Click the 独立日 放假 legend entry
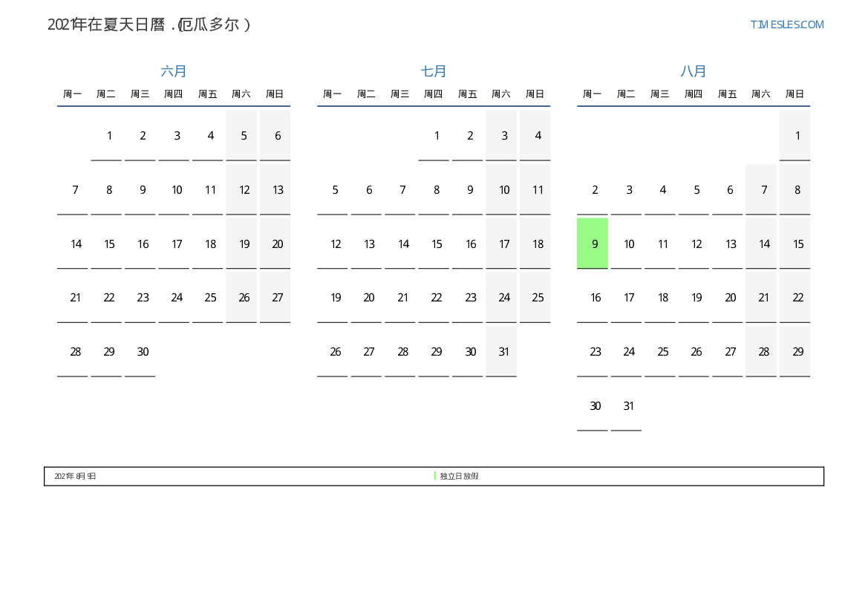The height and width of the screenshot is (614, 868). point(460,476)
